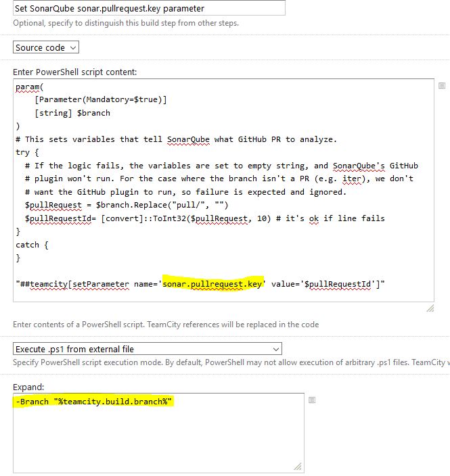The image size is (450, 476).
Task: Click inside the Expand arguments text area
Action: [x=158, y=433]
